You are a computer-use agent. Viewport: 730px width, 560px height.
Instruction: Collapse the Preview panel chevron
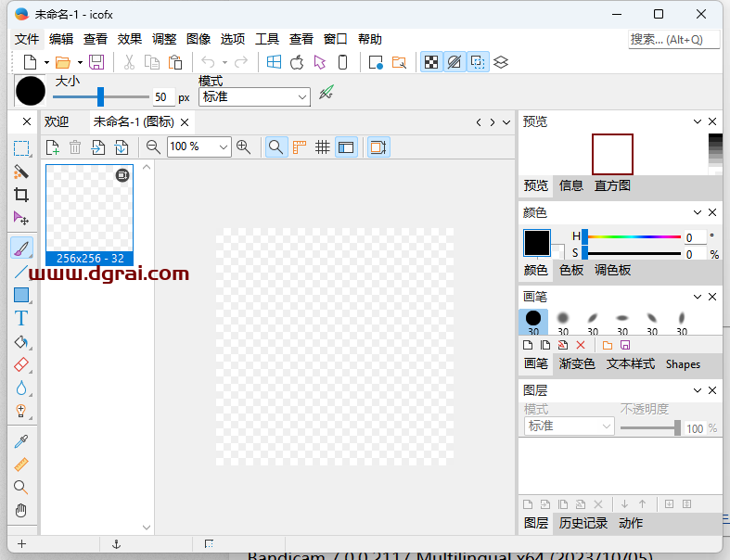pyautogui.click(x=698, y=121)
